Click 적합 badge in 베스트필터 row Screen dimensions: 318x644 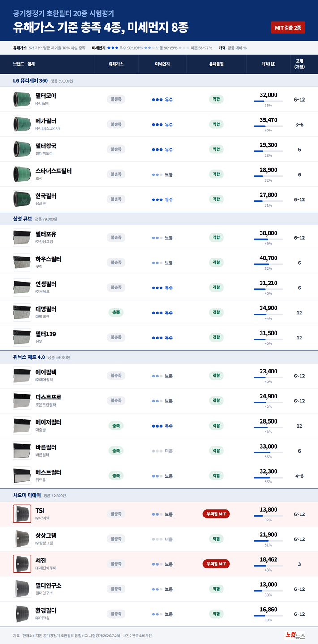click(x=216, y=476)
